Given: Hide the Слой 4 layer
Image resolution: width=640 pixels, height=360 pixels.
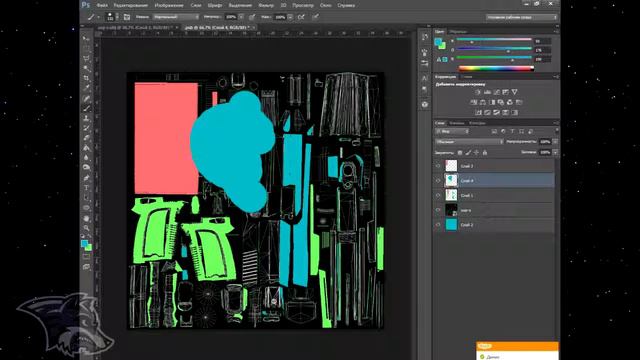Looking at the screenshot, I should 438,180.
